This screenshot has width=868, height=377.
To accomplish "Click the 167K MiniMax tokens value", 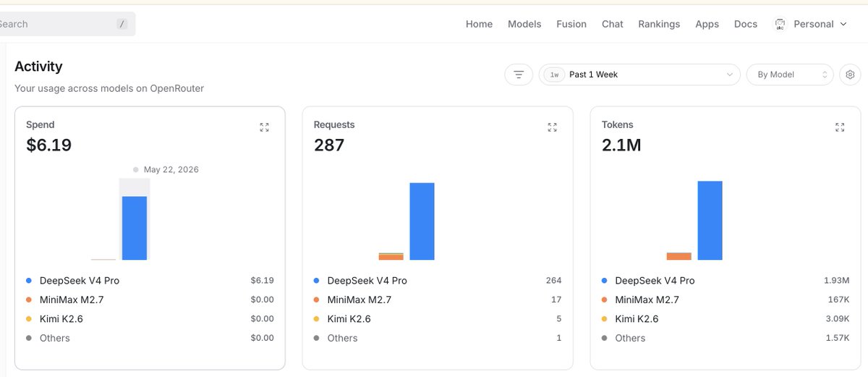I will 838,300.
